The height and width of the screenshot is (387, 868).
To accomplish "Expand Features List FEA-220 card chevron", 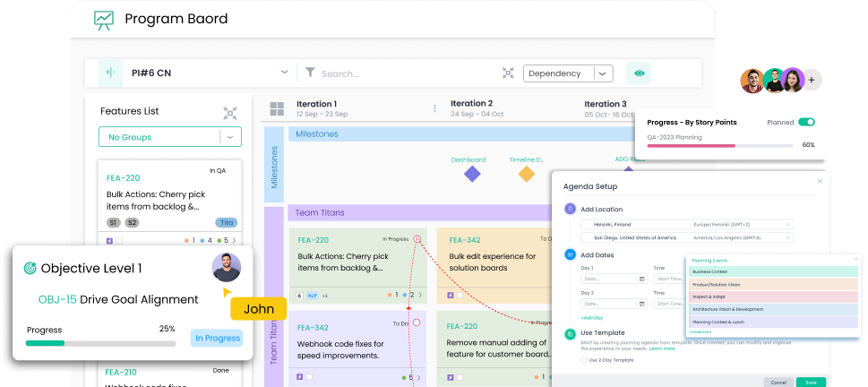I will [234, 241].
